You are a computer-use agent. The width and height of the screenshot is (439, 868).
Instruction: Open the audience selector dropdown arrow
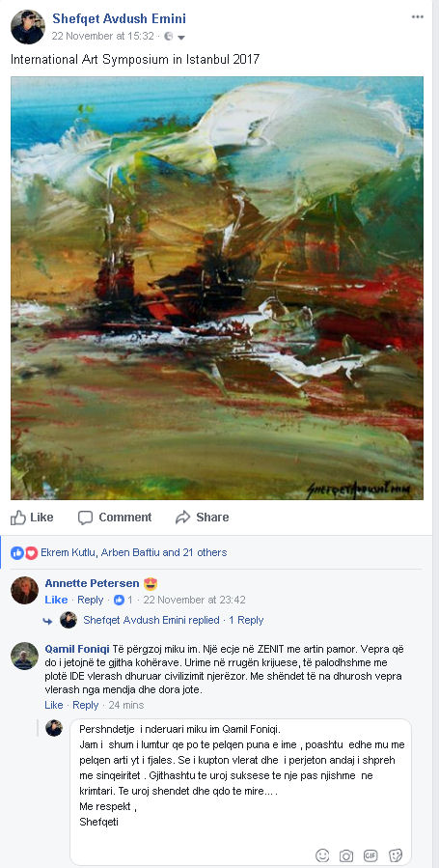pyautogui.click(x=180, y=37)
